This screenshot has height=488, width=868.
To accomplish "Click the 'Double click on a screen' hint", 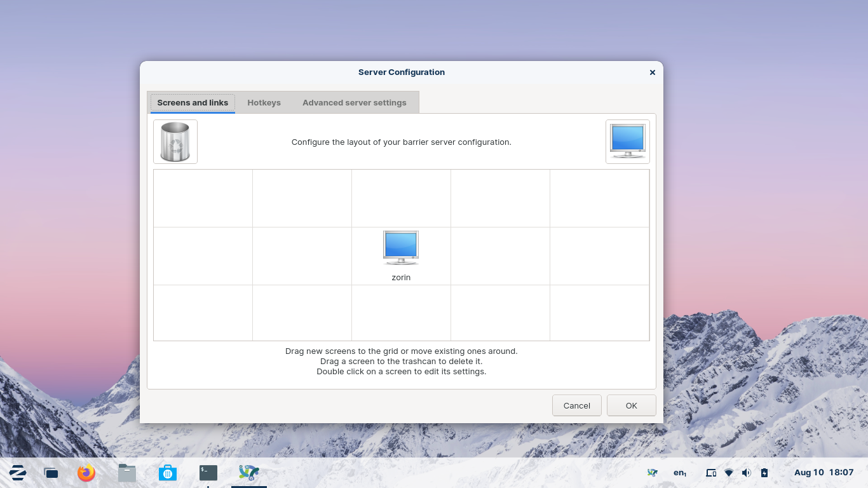I will point(402,371).
